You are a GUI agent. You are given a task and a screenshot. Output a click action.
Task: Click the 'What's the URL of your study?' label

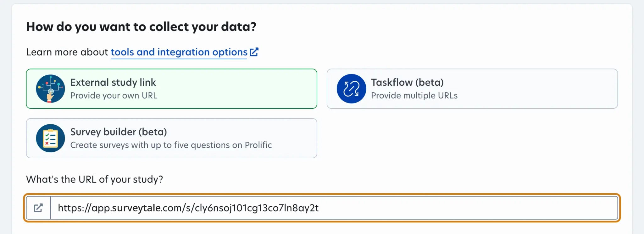pos(95,179)
